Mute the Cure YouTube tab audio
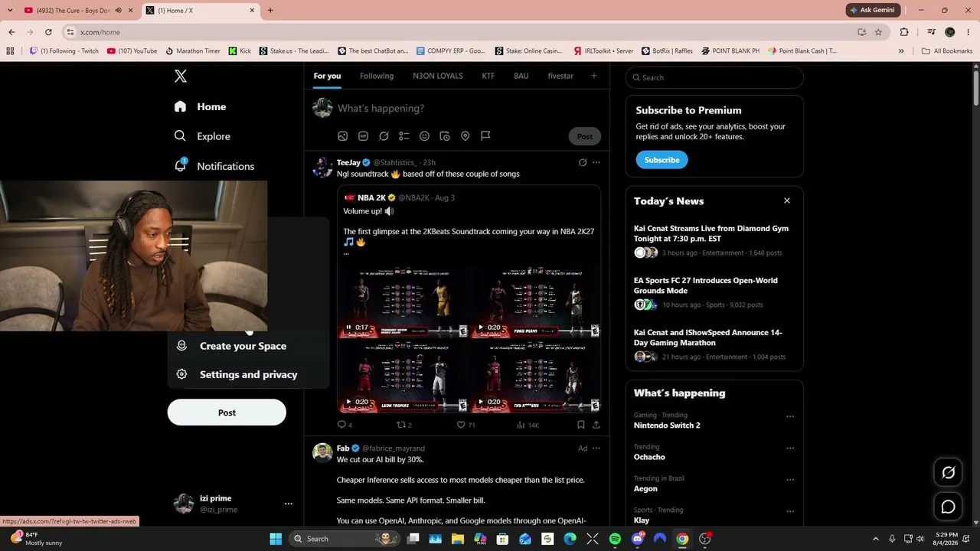Screen dimensions: 980x551 click(118, 11)
